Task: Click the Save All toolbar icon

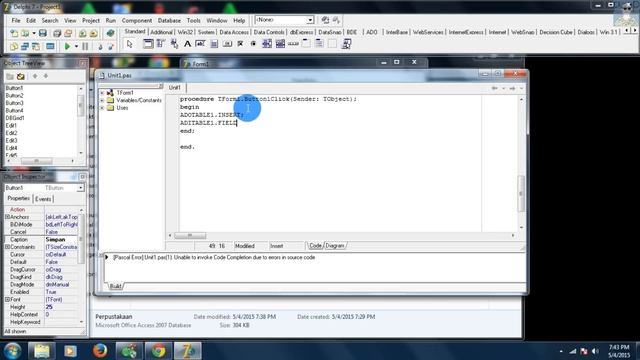Action: (57, 33)
